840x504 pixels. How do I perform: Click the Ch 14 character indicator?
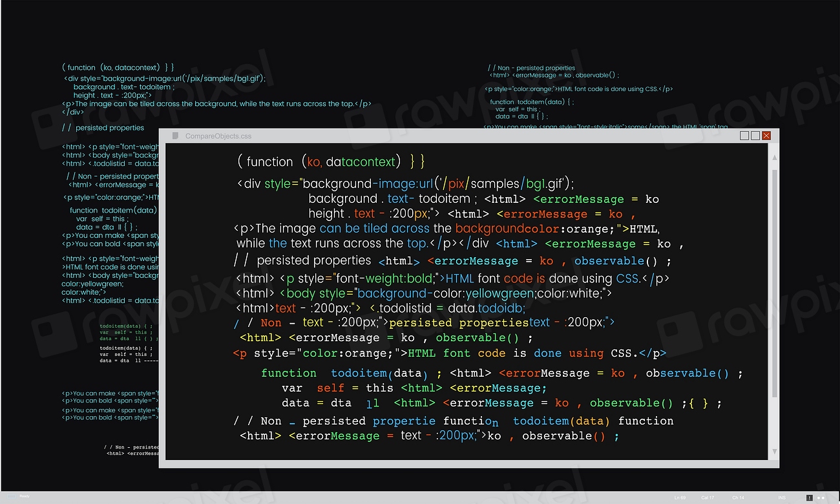tap(738, 498)
